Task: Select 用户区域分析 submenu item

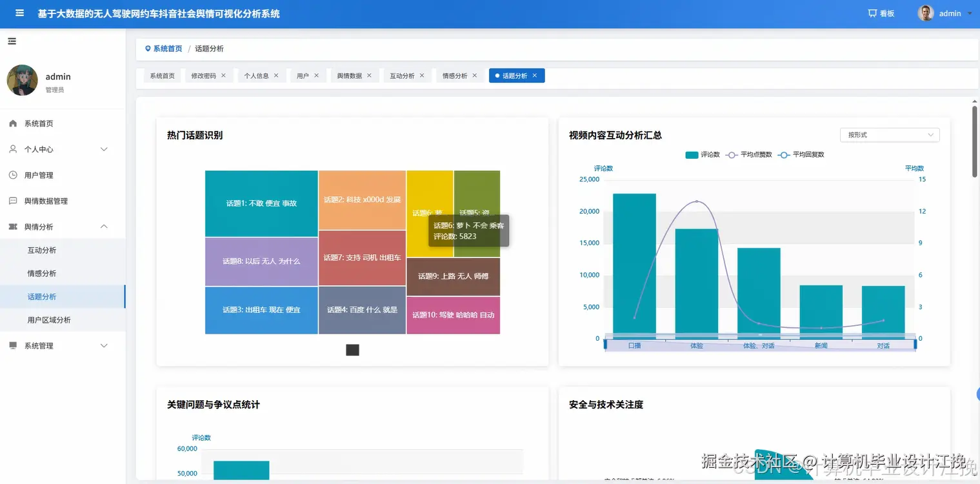Action: 63,320
